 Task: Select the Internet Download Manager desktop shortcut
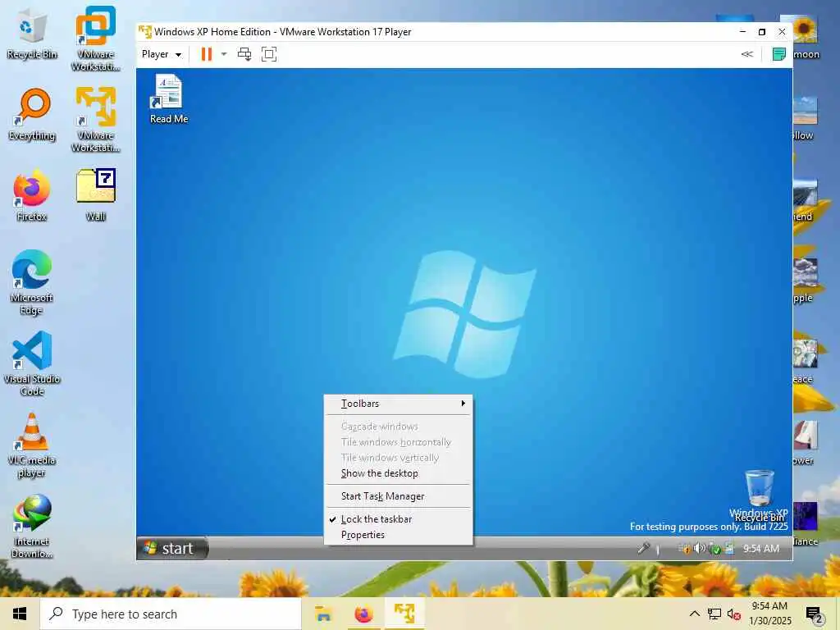[32, 527]
